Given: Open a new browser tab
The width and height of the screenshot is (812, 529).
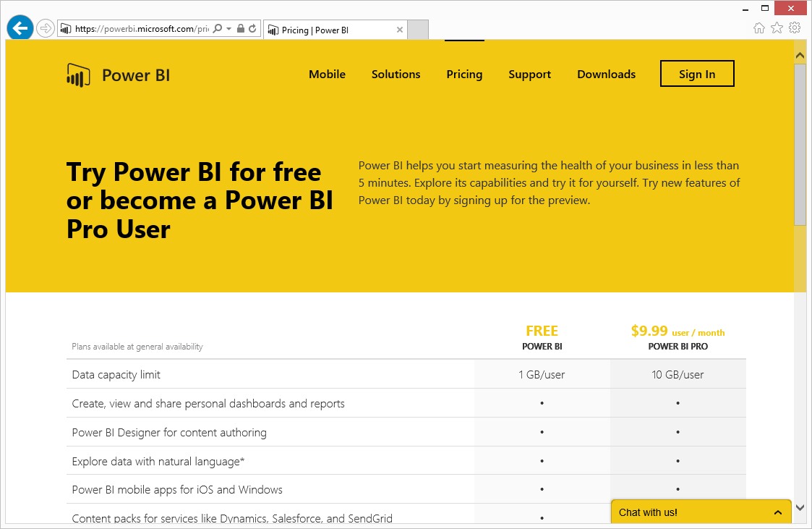Looking at the screenshot, I should pos(418,30).
